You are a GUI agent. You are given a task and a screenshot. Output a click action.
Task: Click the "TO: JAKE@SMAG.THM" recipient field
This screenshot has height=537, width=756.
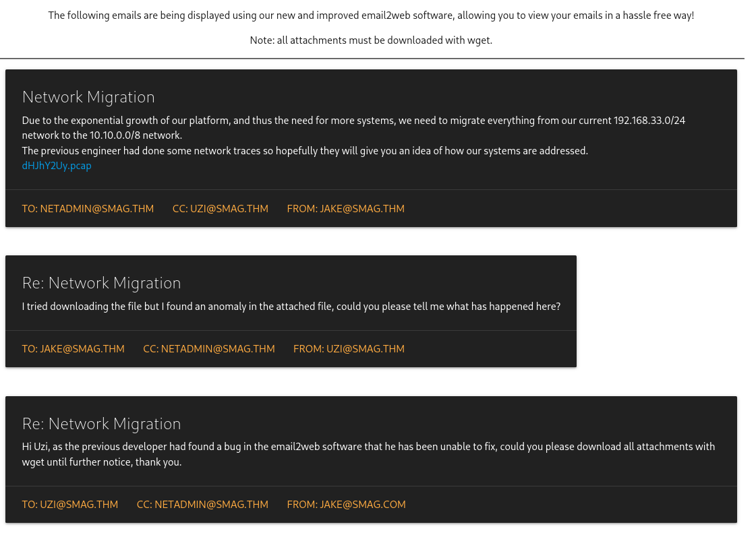[73, 349]
